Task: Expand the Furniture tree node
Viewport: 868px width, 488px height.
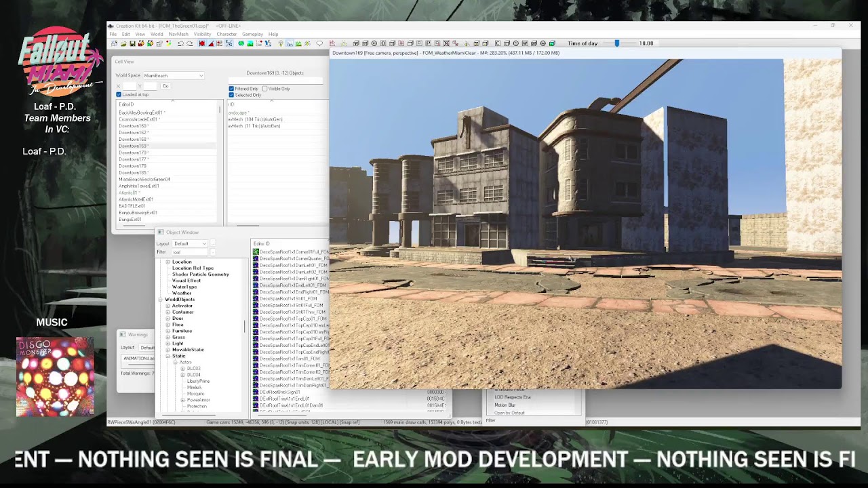Action: point(167,331)
